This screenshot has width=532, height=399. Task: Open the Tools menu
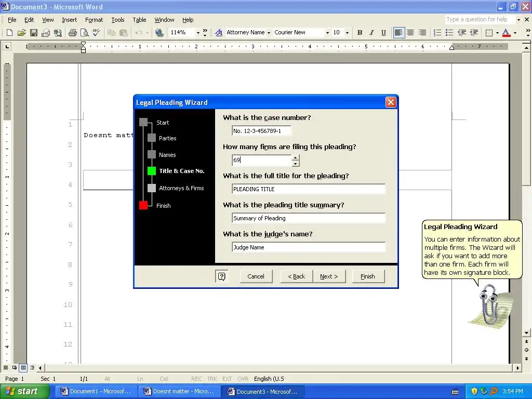(x=118, y=20)
